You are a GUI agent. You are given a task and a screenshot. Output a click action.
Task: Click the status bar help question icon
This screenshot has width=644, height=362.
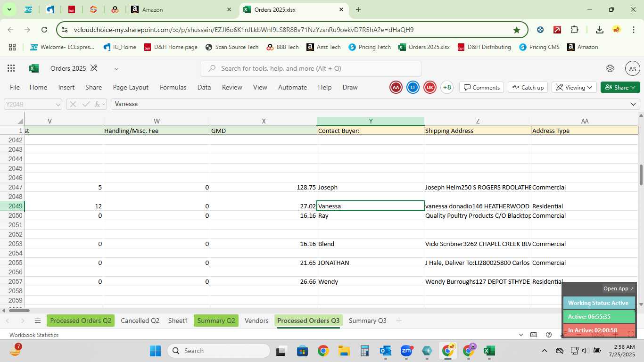click(x=549, y=335)
